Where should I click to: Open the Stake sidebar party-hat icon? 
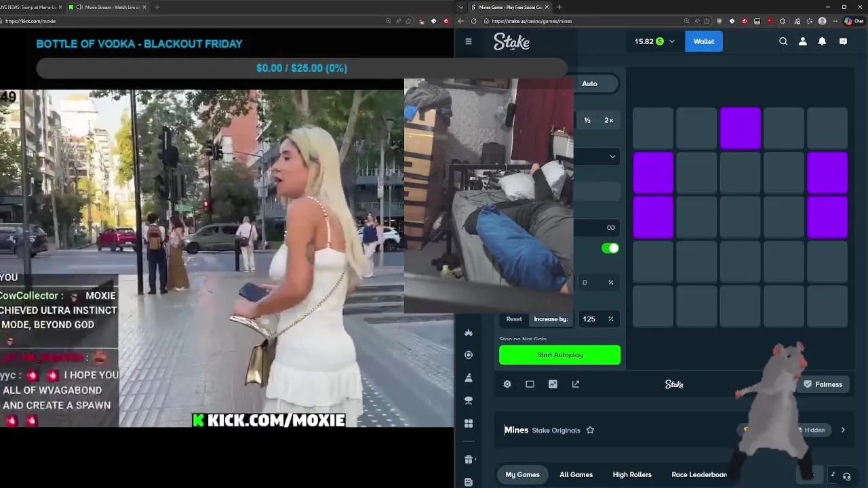point(468,378)
